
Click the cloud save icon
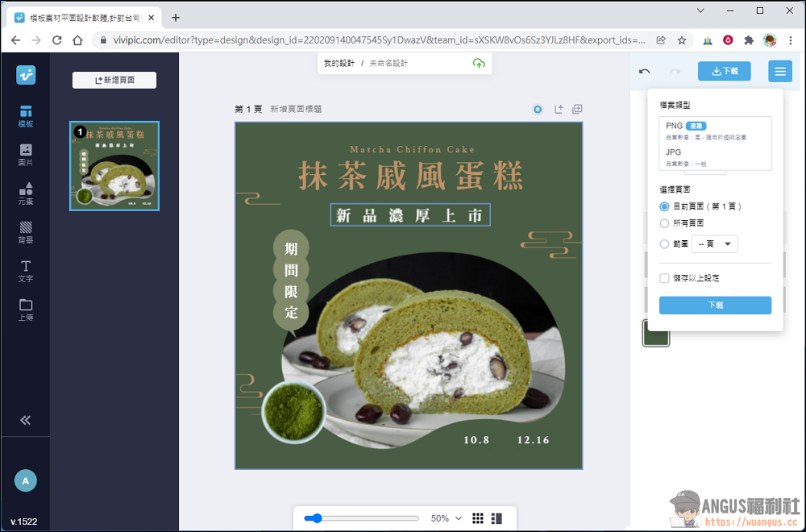(479, 63)
